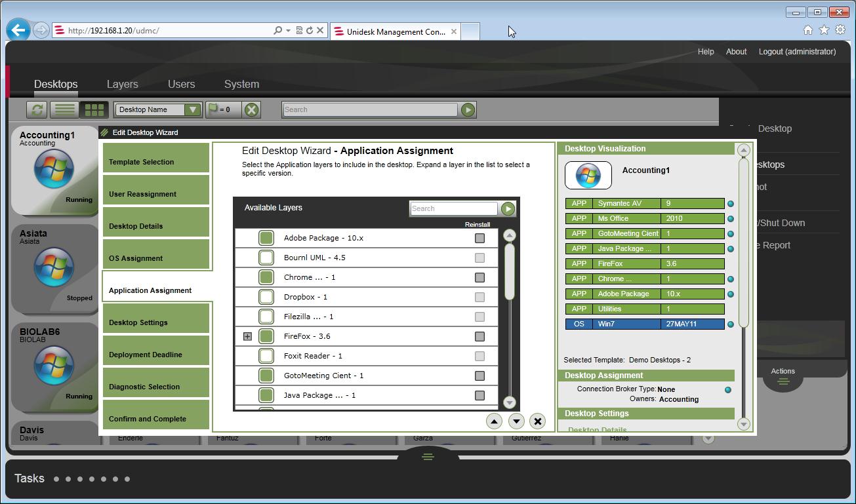Check the Dropbox - 1 layer
The height and width of the screenshot is (504, 856).
pos(266,297)
